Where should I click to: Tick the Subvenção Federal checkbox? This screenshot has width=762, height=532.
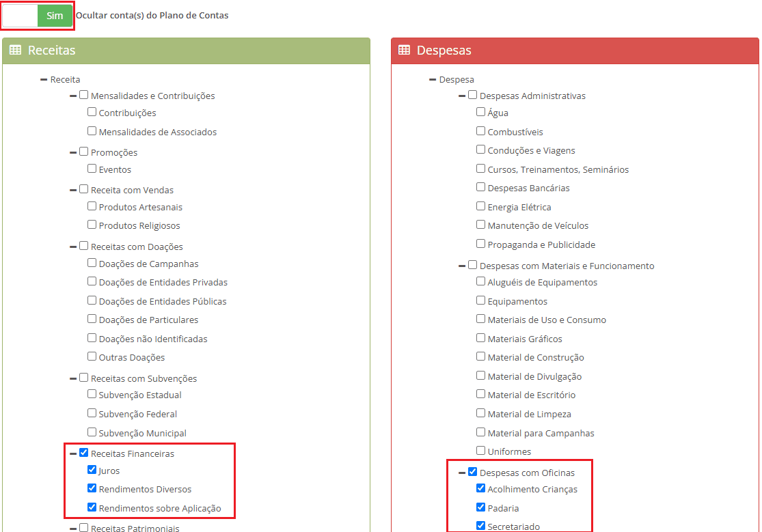92,413
